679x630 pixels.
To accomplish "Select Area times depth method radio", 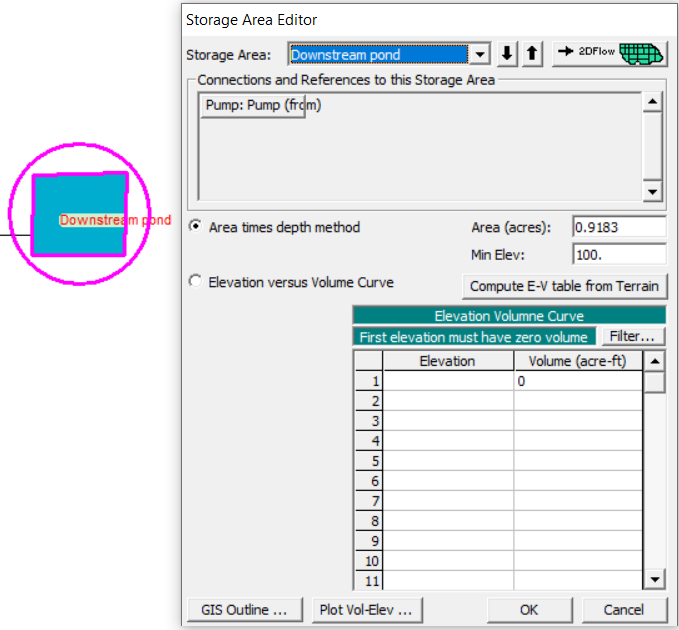I will 195,226.
